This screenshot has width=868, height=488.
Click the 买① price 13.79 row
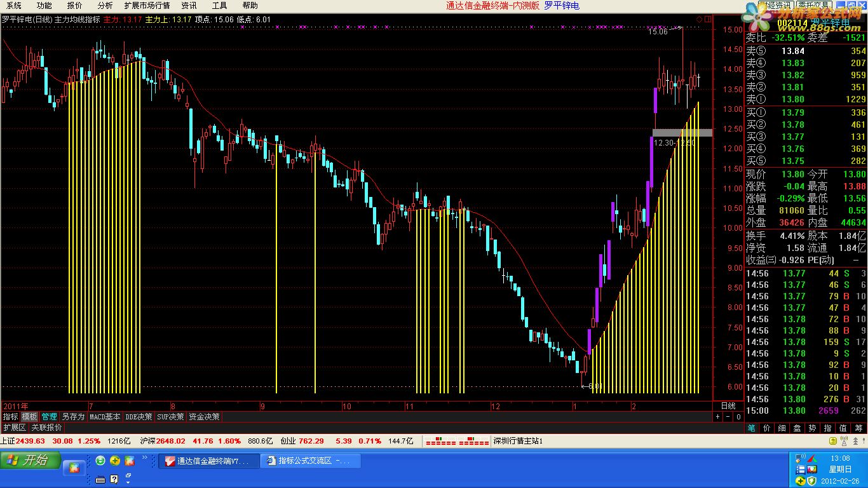(x=806, y=112)
